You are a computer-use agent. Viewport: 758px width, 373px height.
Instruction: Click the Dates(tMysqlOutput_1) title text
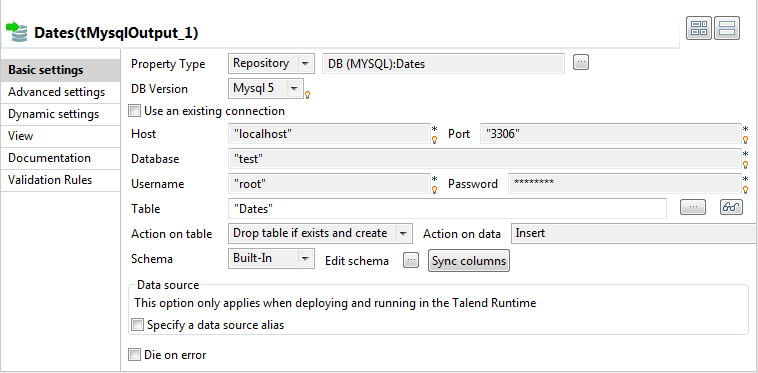(x=116, y=33)
